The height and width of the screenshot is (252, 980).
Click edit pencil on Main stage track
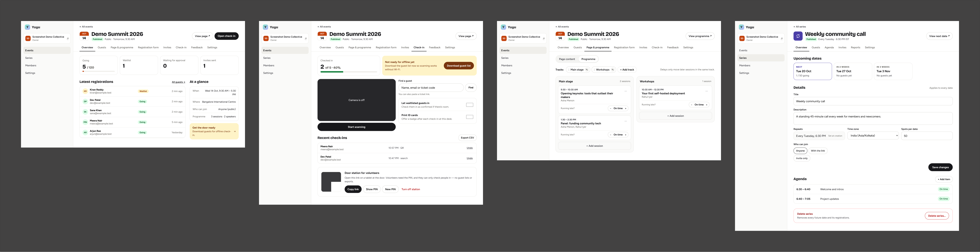click(587, 70)
